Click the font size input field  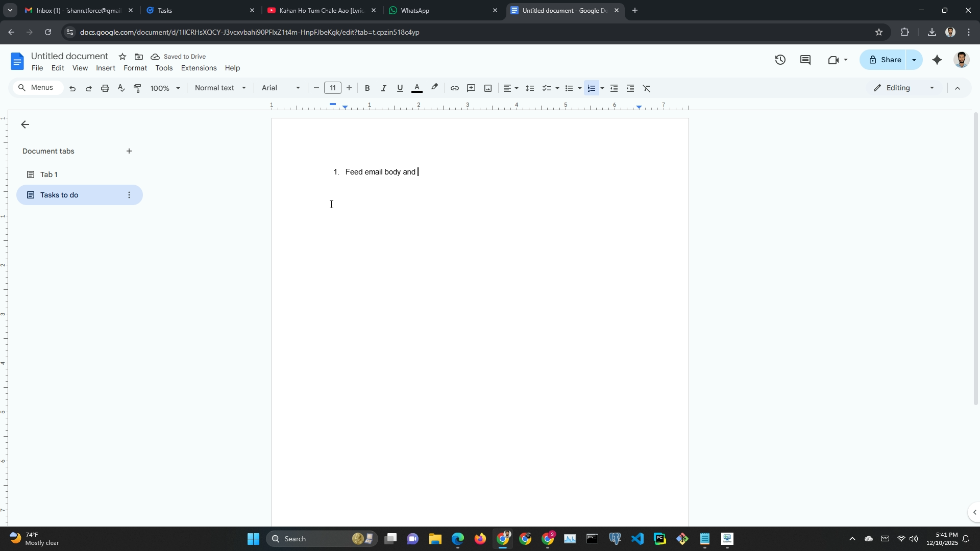pos(333,88)
